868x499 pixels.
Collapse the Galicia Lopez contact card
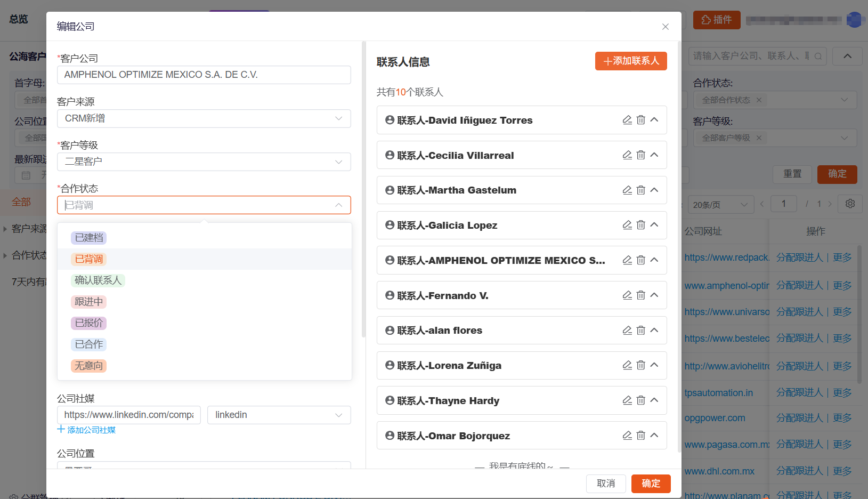[x=654, y=225]
